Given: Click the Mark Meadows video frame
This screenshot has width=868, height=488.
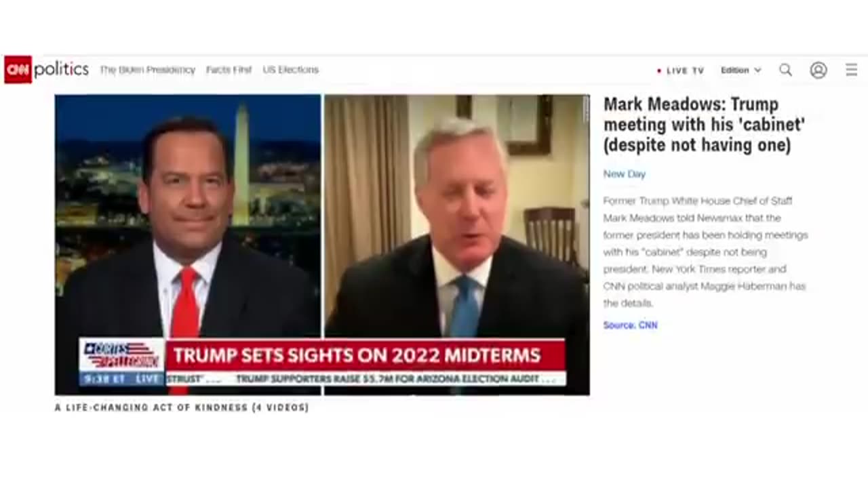Looking at the screenshot, I should click(456, 245).
